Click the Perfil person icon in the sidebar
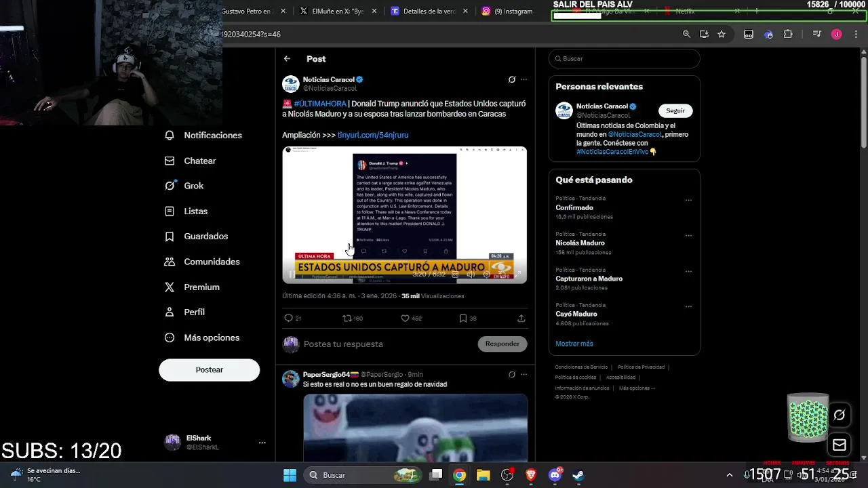The width and height of the screenshot is (868, 488). click(x=170, y=312)
